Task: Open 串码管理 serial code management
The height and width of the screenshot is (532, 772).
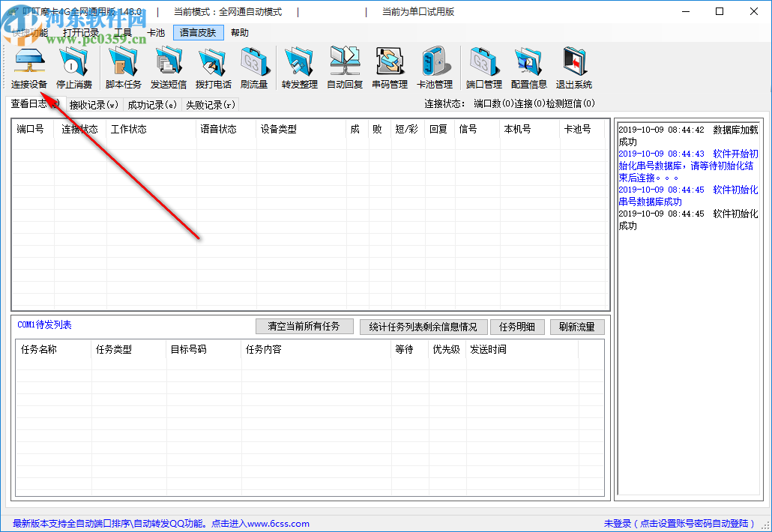Action: [x=390, y=68]
